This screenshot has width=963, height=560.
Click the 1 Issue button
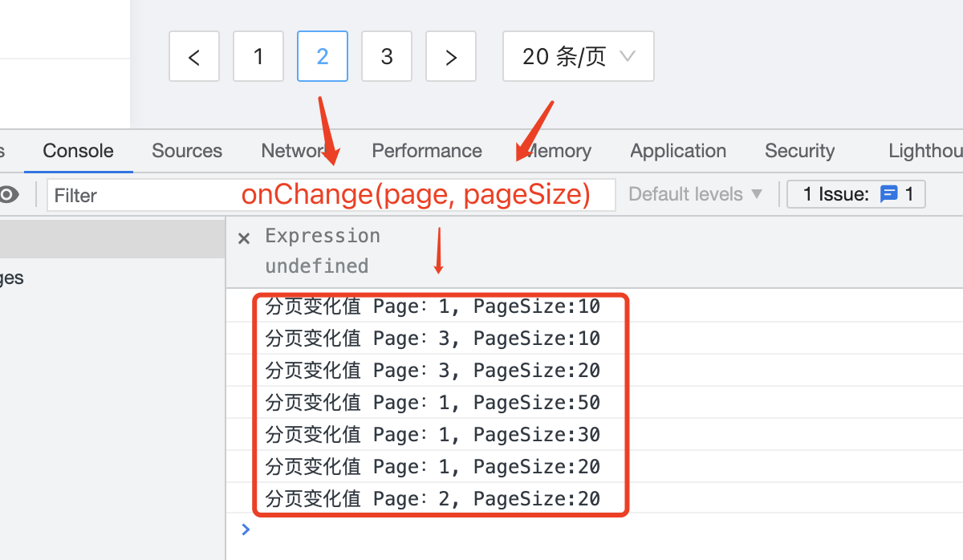click(x=856, y=194)
